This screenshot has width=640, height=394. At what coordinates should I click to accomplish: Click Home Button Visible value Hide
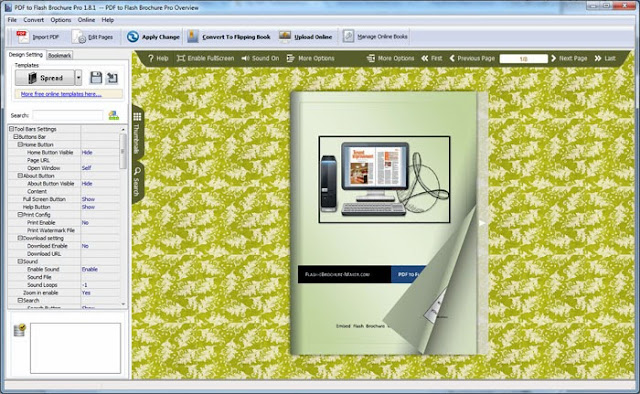click(x=87, y=152)
